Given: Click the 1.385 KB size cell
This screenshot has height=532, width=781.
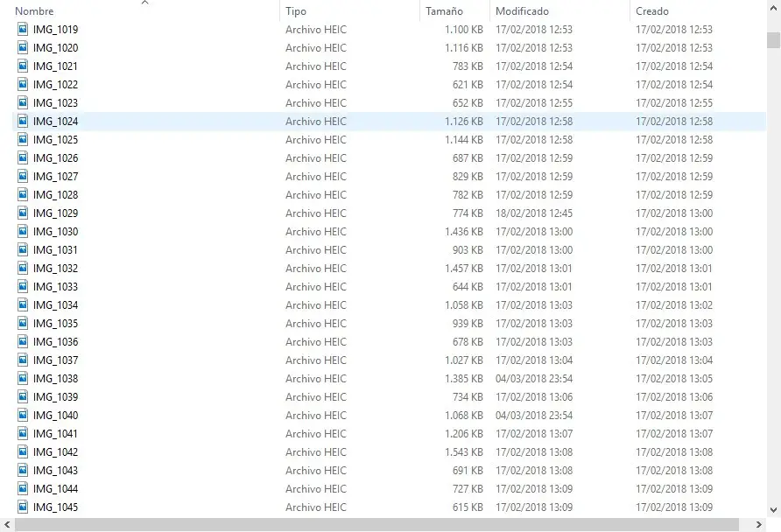Looking at the screenshot, I should click(464, 378).
